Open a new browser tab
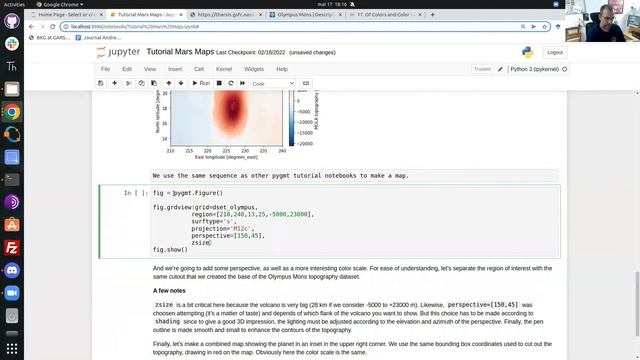Image resolution: width=640 pixels, height=360 pixels. coord(432,14)
